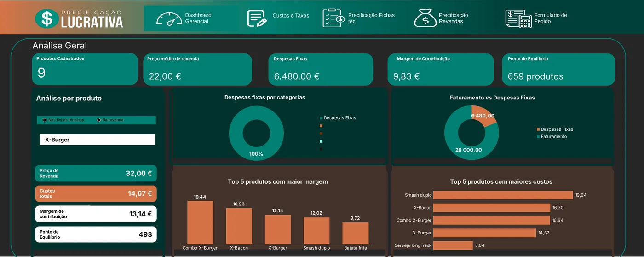Click the Preço médio de revenda card

click(197, 69)
